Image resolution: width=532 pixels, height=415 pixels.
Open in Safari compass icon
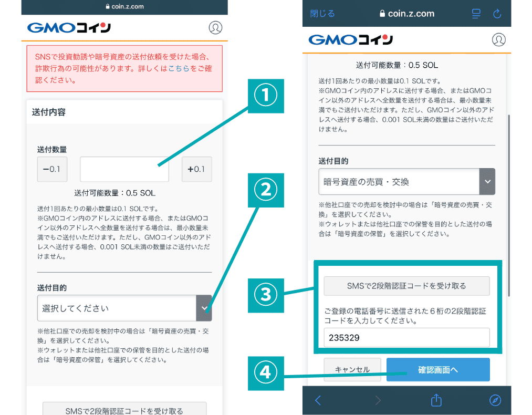[495, 400]
